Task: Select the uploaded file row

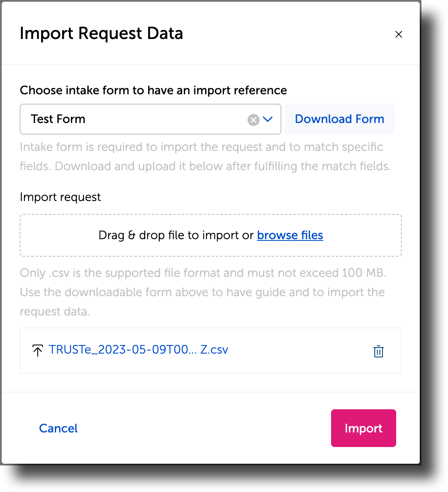Action: (x=210, y=350)
